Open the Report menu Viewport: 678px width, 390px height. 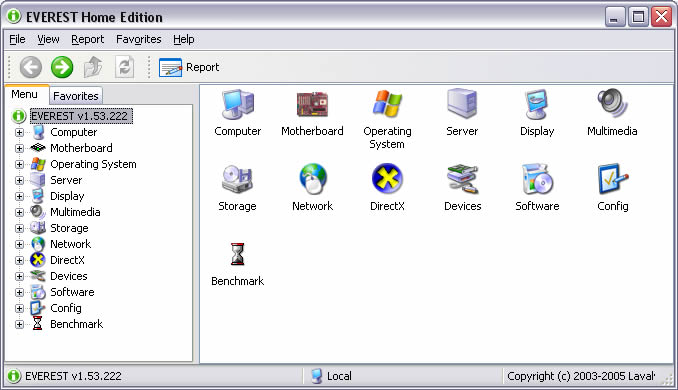click(x=88, y=39)
